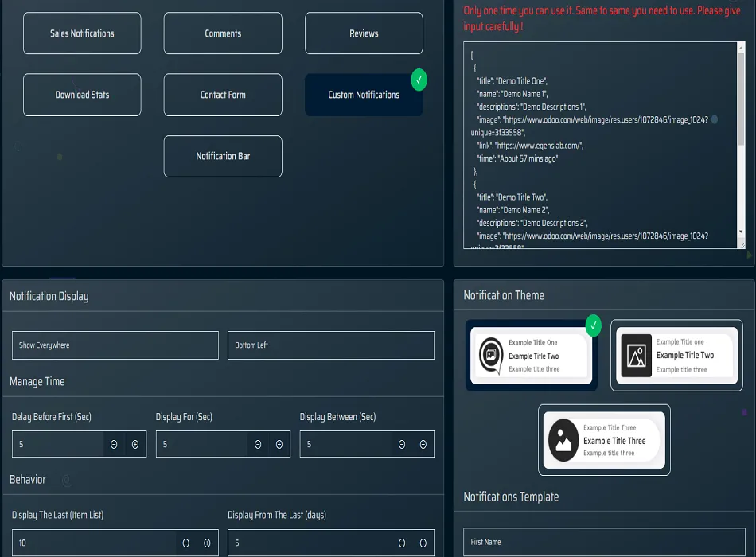The image size is (756, 557).
Task: Click the 'Delay Before First (Sec)' label
Action: point(52,417)
